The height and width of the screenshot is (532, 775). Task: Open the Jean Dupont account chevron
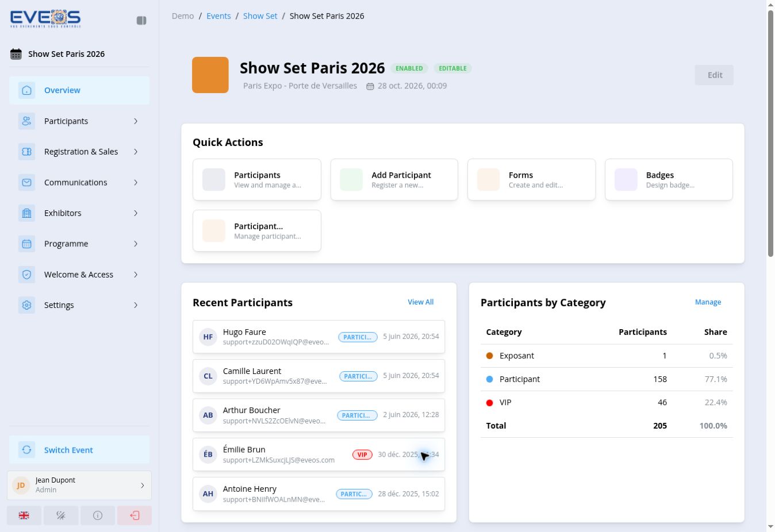pyautogui.click(x=143, y=485)
